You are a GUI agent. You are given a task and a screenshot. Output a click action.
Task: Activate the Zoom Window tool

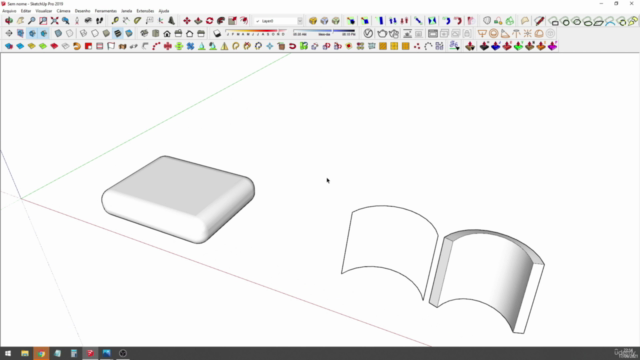click(x=43, y=20)
